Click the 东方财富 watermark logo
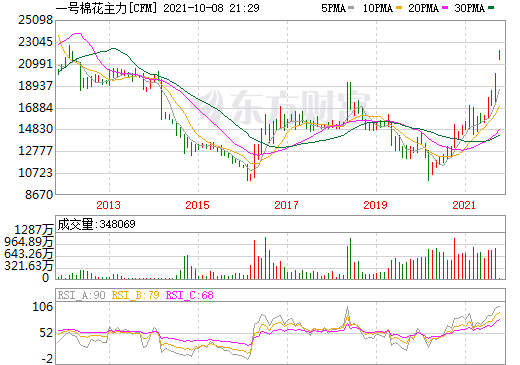Screen dimensions: 520x365 tap(283, 107)
